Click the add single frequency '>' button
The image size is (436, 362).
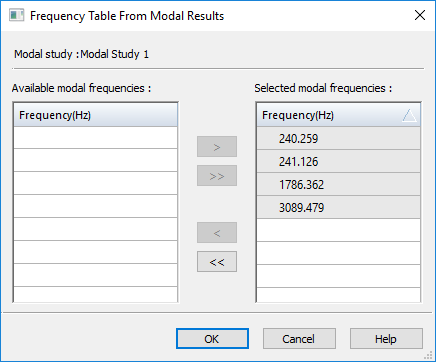[x=217, y=146]
